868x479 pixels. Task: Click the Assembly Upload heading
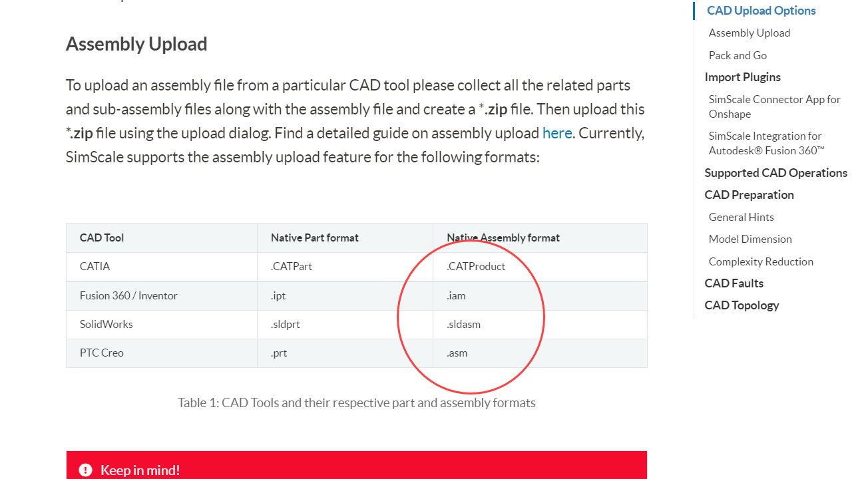pyautogui.click(x=136, y=44)
